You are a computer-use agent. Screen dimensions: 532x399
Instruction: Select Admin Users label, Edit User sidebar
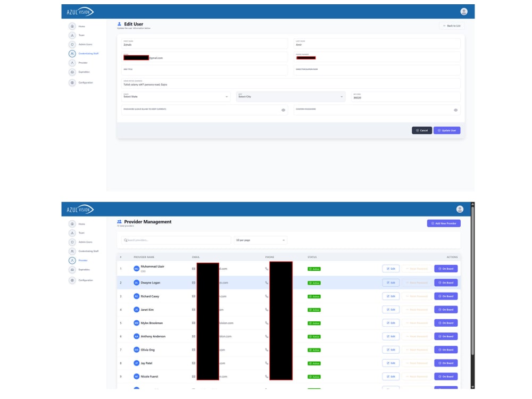[x=85, y=45]
